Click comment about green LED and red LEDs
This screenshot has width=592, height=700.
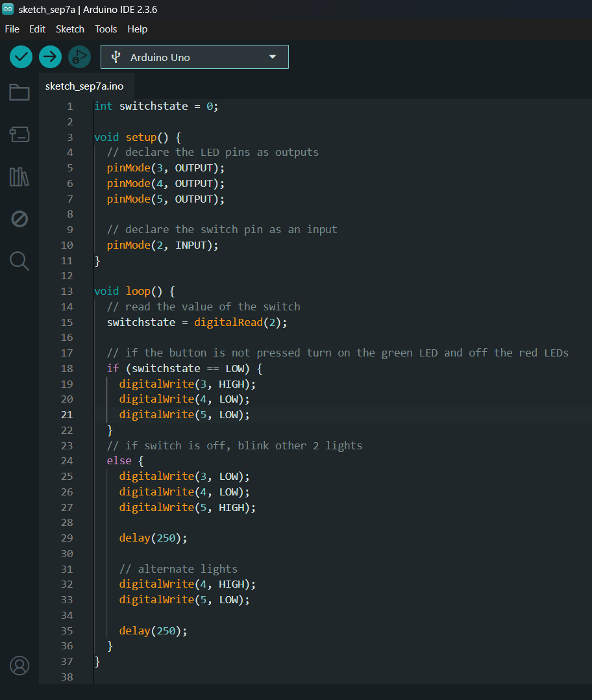tap(338, 353)
